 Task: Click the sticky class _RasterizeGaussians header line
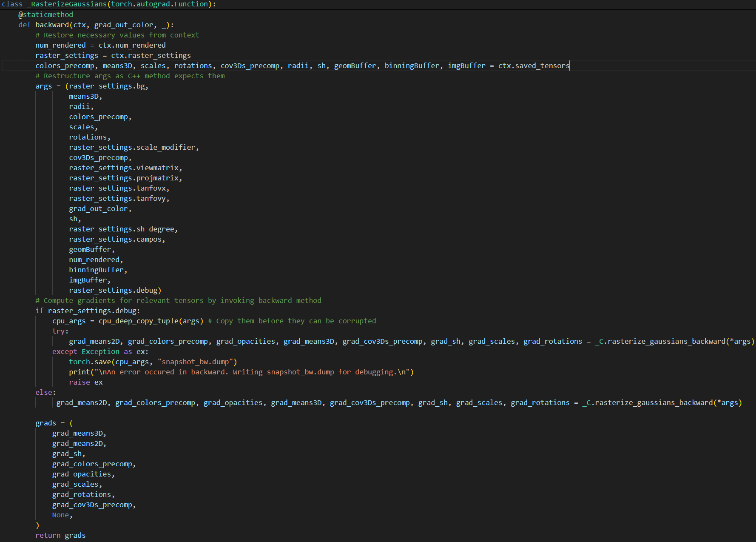coord(109,4)
